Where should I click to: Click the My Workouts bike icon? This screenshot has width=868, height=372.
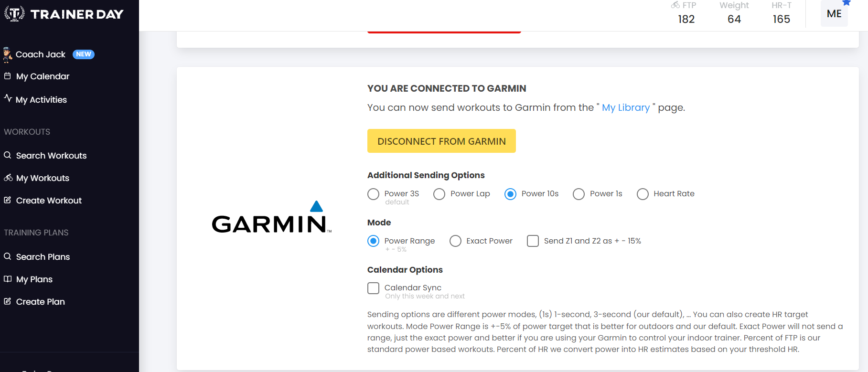click(8, 178)
